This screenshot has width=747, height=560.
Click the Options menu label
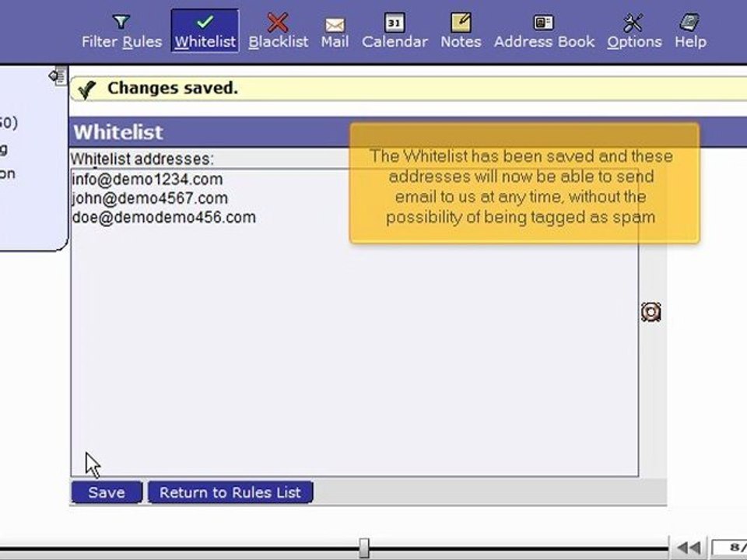pyautogui.click(x=634, y=42)
